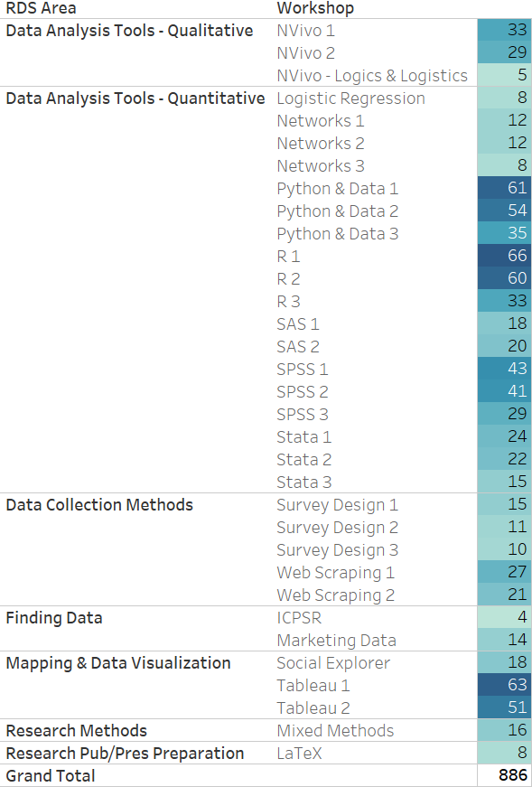Click the R 1 workshop label

click(x=288, y=257)
